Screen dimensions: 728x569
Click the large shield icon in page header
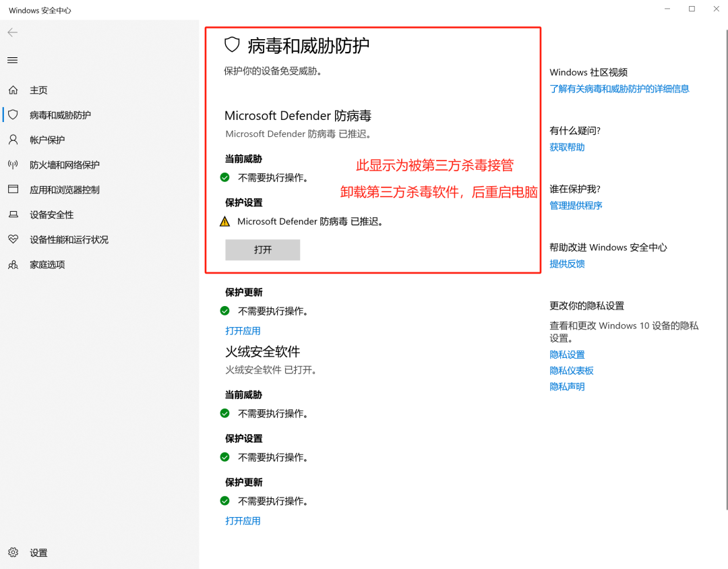pyautogui.click(x=232, y=44)
